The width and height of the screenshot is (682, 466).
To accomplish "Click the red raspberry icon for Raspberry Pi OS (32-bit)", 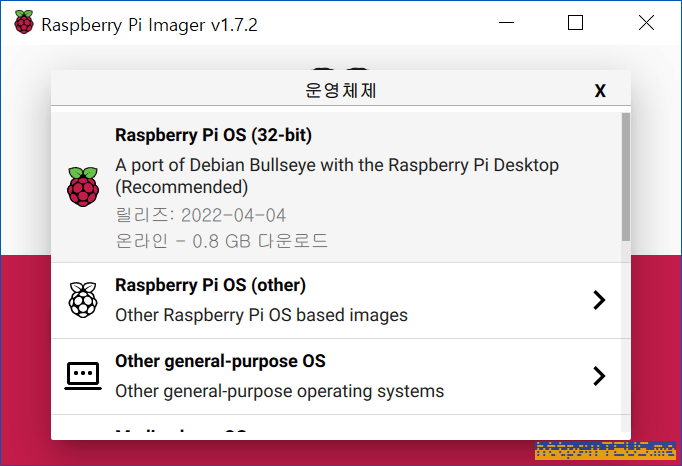I will 83,187.
